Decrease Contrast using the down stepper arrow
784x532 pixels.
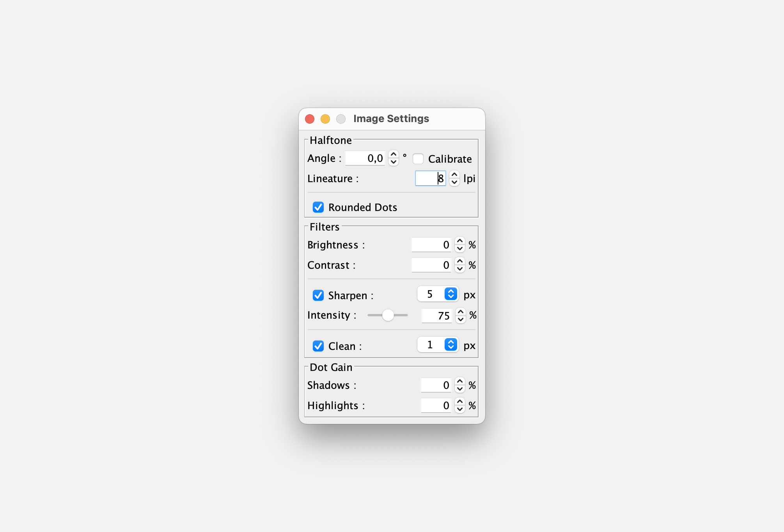click(460, 269)
